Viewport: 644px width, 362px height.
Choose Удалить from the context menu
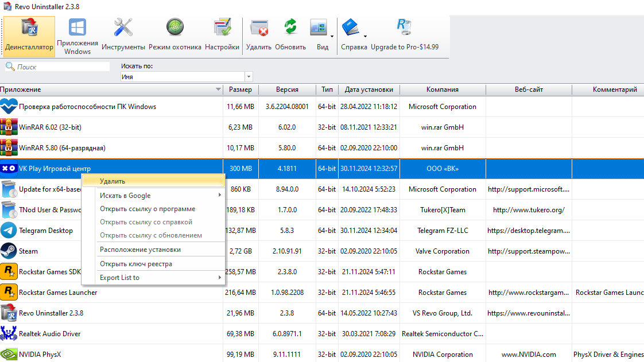(x=153, y=181)
